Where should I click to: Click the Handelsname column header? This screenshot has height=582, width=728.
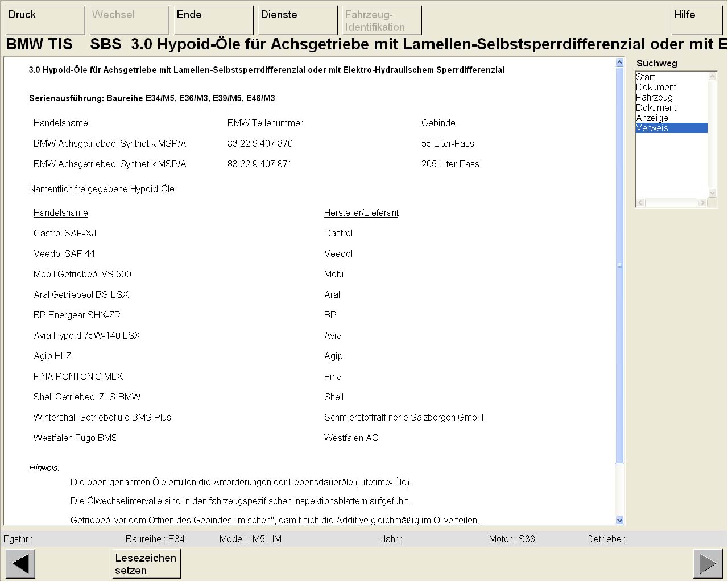click(61, 123)
